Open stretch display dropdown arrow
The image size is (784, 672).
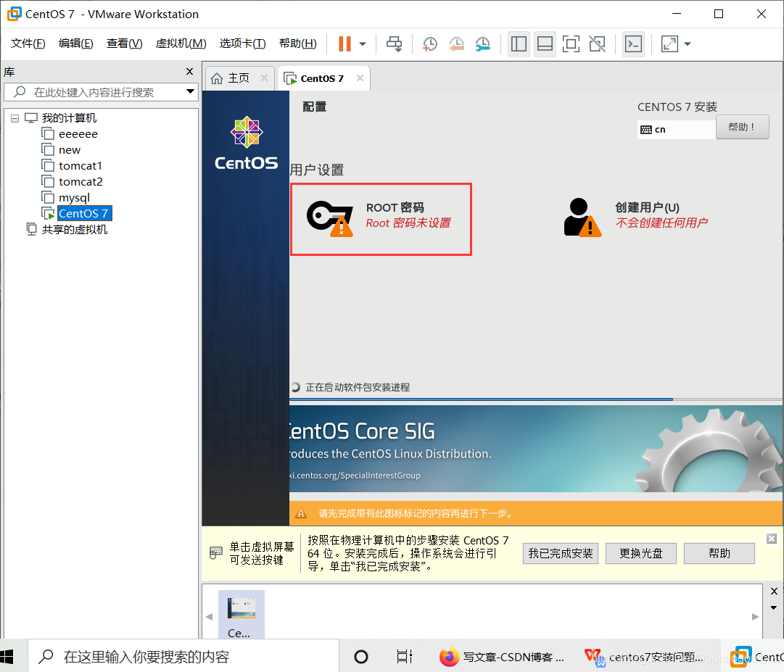point(688,44)
